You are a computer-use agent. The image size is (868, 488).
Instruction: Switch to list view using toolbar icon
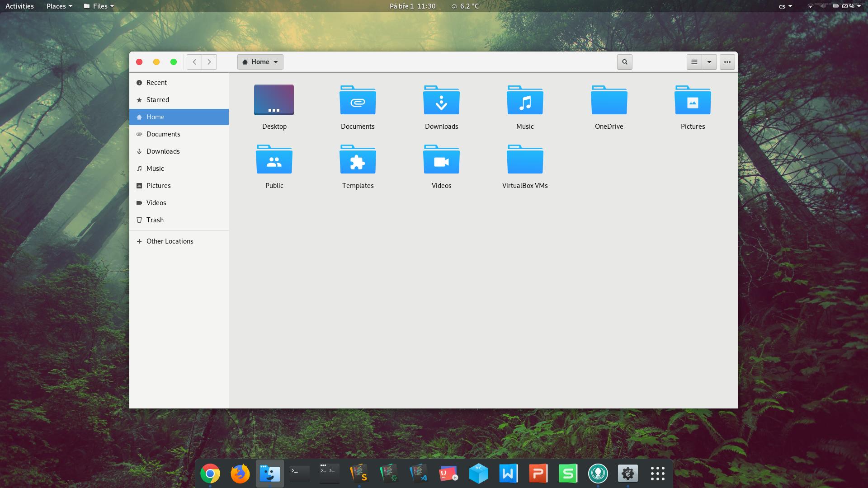[694, 62]
